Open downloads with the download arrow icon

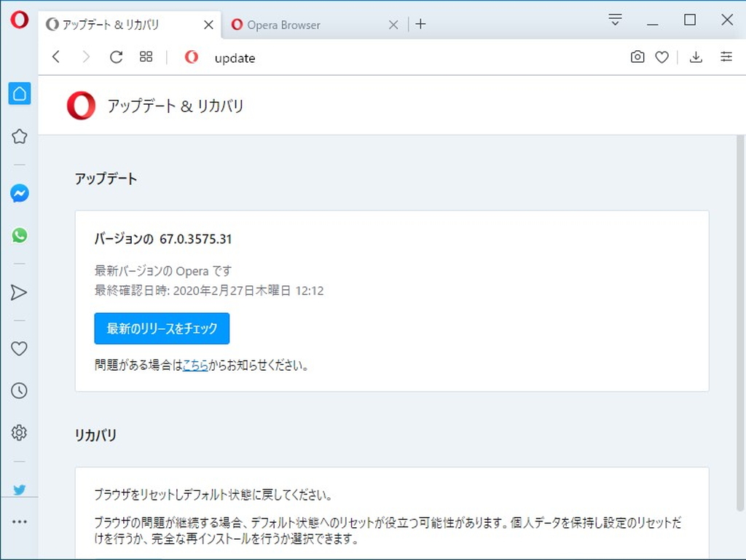pos(696,57)
